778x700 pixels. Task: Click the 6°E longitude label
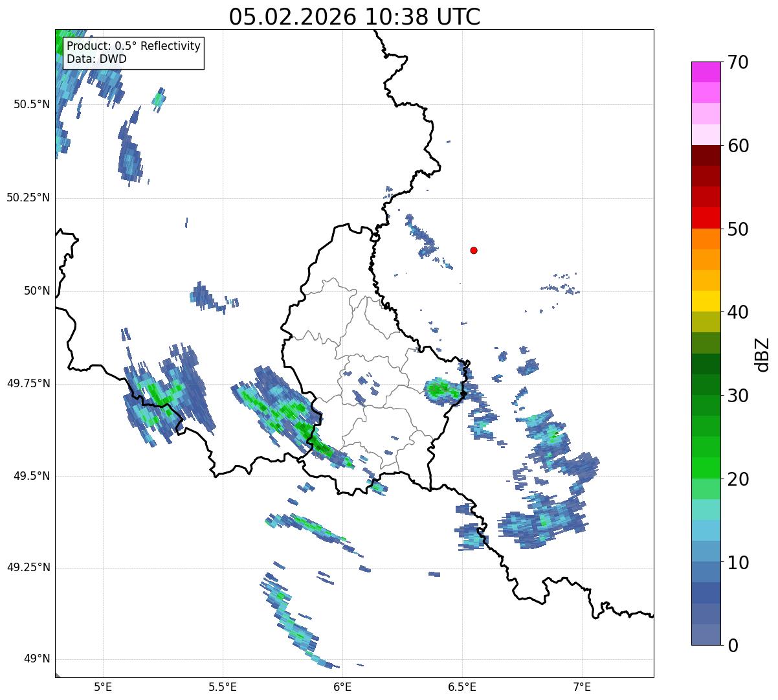(342, 688)
